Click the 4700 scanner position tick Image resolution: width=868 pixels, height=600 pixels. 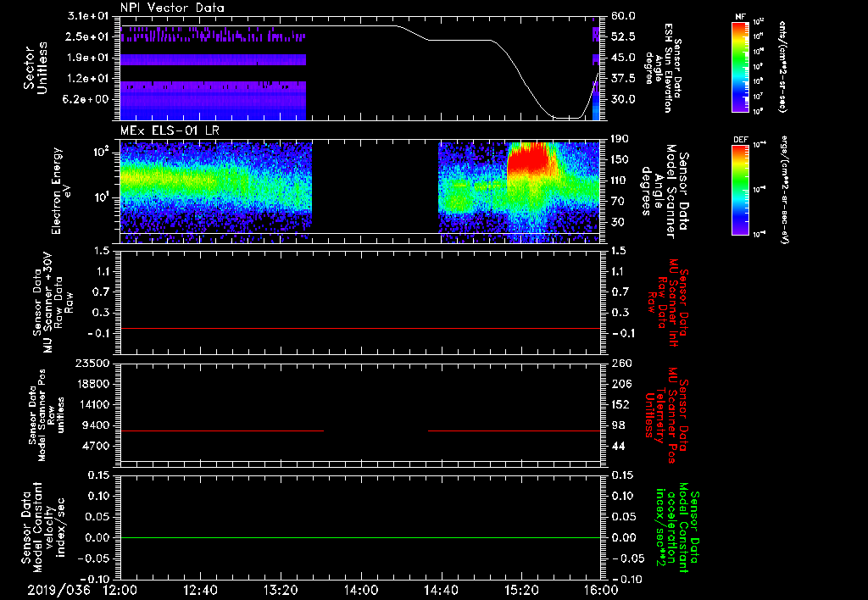[96, 446]
